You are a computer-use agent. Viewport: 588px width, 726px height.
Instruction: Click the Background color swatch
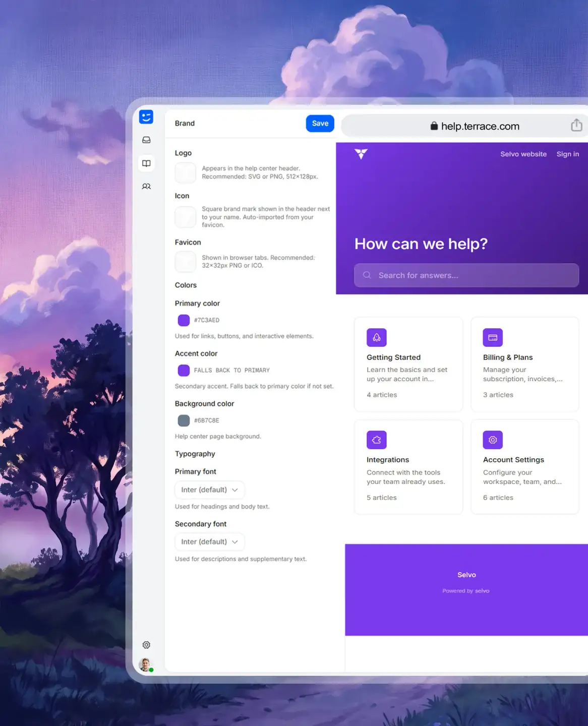point(184,420)
